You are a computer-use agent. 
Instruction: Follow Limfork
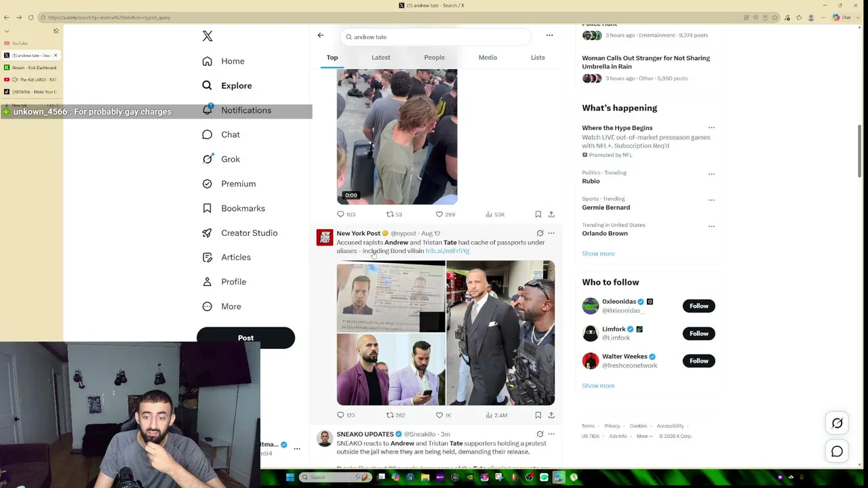click(x=698, y=333)
